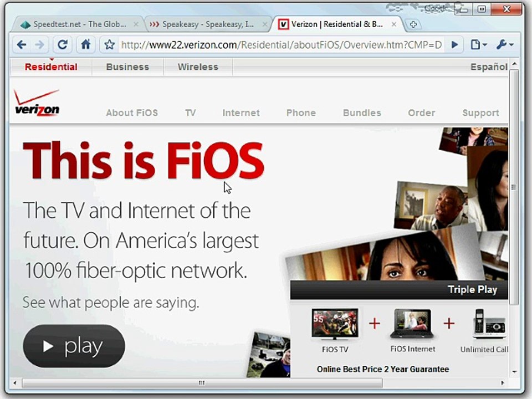The image size is (532, 399).
Task: Click the Go arrow beside address bar
Action: (x=455, y=44)
